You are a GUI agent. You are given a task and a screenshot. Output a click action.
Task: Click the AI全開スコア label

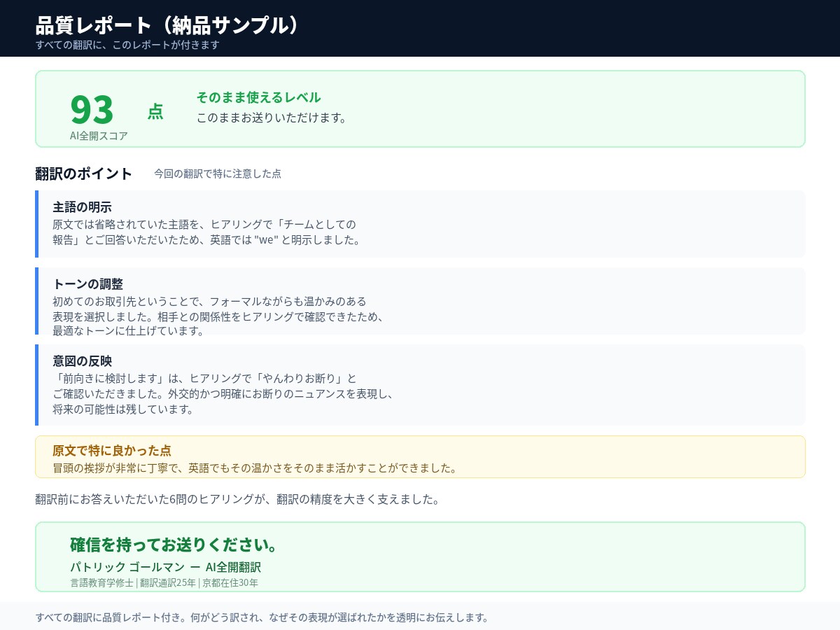point(99,136)
